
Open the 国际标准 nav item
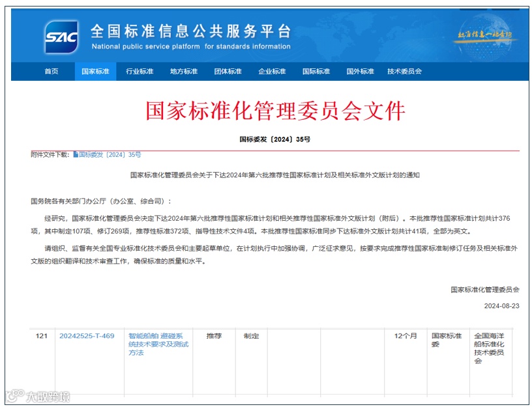316,72
